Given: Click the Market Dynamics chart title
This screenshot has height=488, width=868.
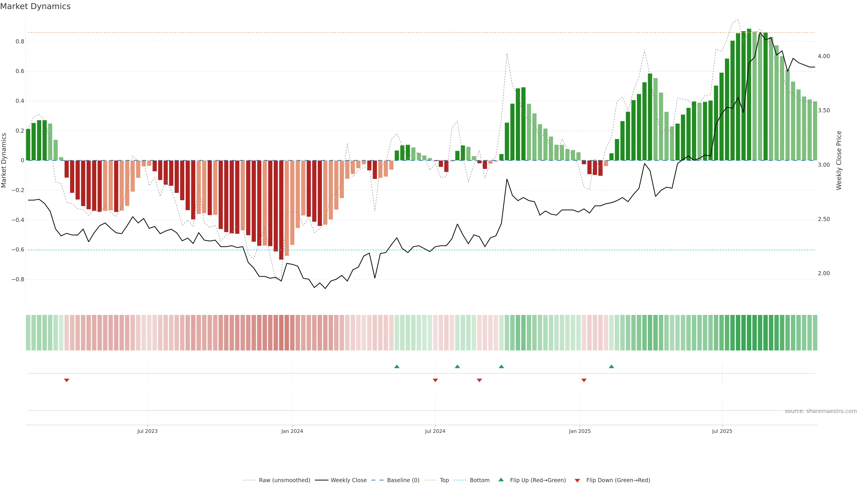Looking at the screenshot, I should coord(35,6).
